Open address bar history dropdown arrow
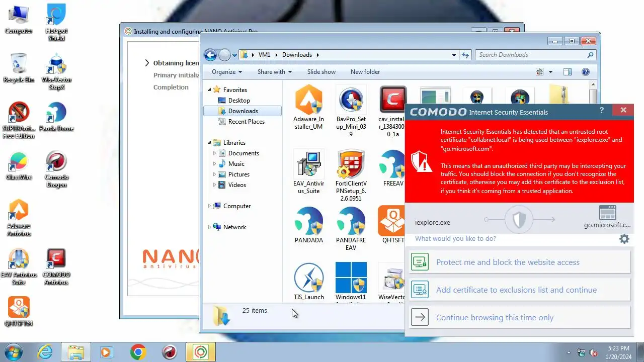 pos(454,55)
